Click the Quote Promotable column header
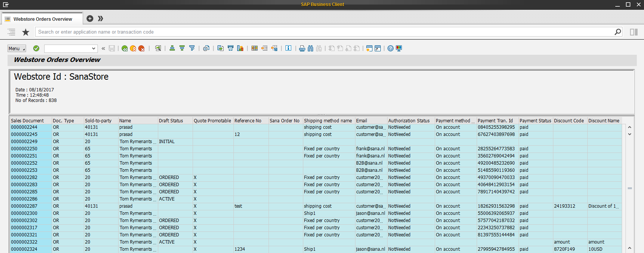Viewport: 644px width, 253px height. point(213,121)
